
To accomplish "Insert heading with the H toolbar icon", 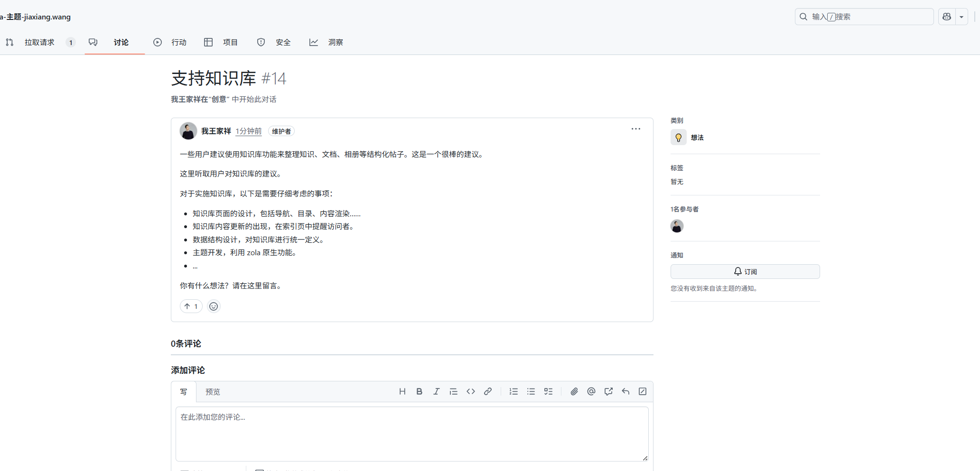I will (402, 391).
